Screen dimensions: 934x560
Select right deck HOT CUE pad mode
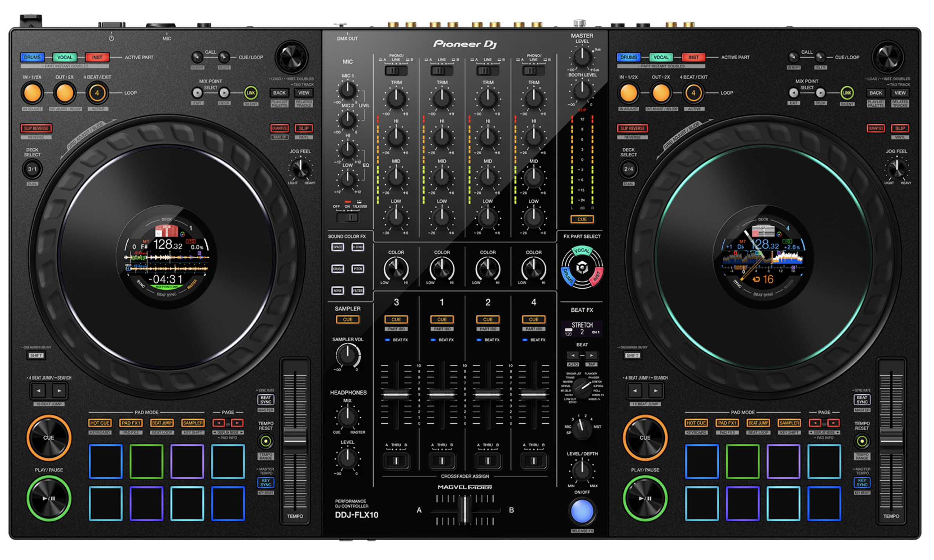[x=696, y=423]
